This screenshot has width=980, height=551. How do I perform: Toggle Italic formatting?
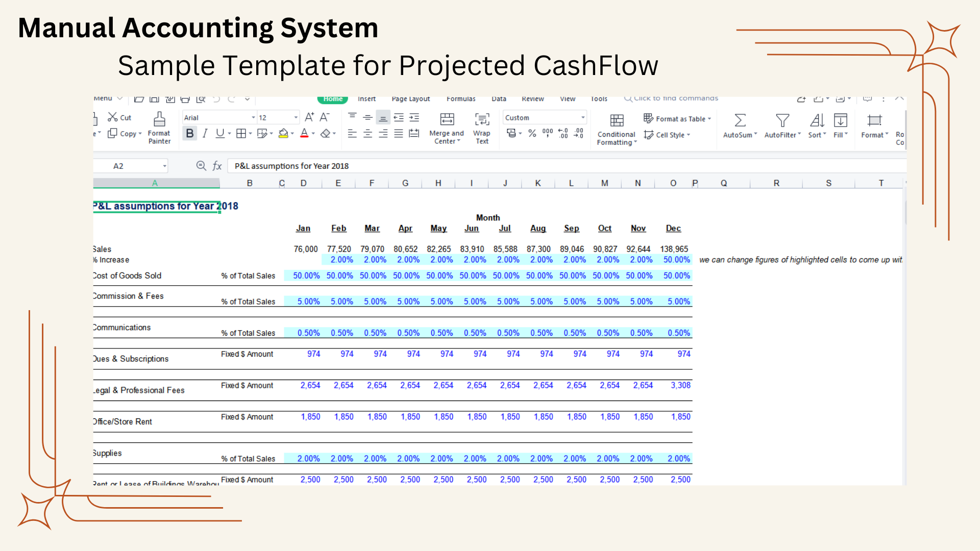pyautogui.click(x=205, y=133)
